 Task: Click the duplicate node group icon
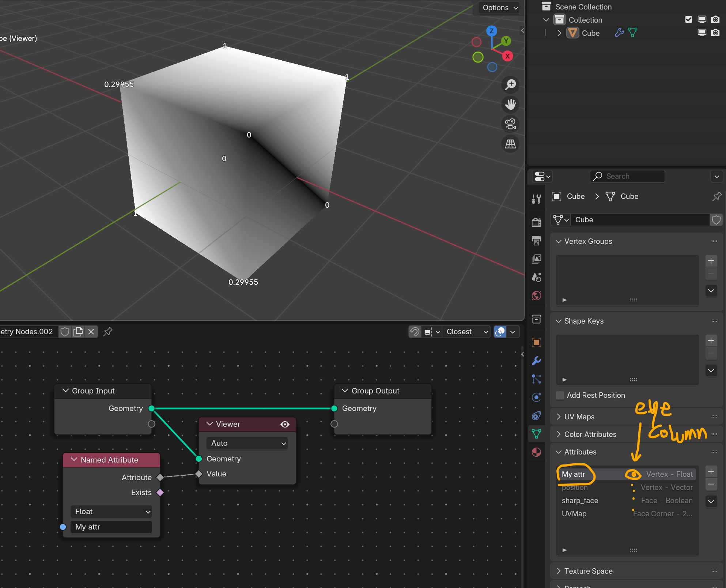[78, 332]
